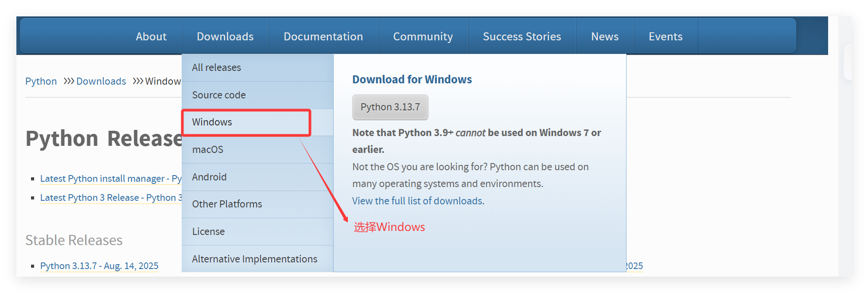Go to Downloads via the breadcrumb
Viewport: 868px width, 293px height.
pos(101,81)
